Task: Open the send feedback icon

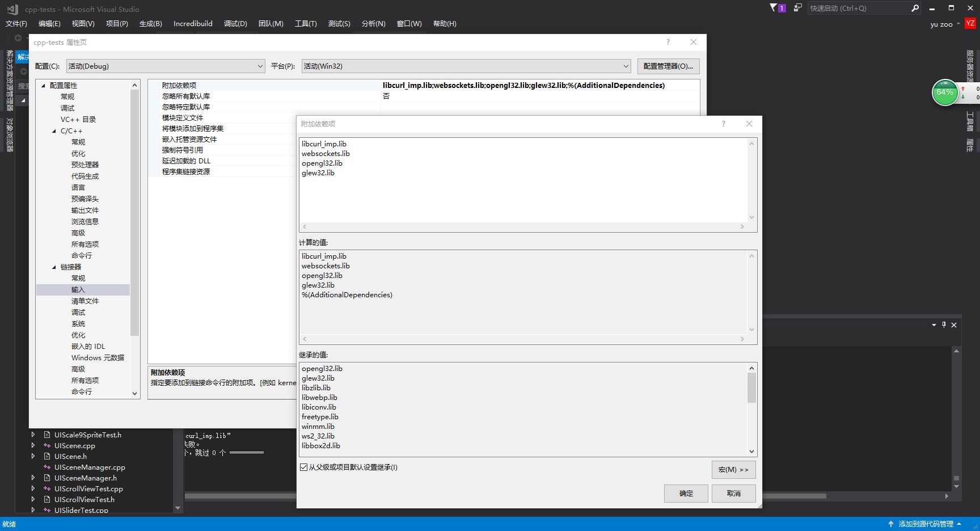Action: (x=798, y=8)
